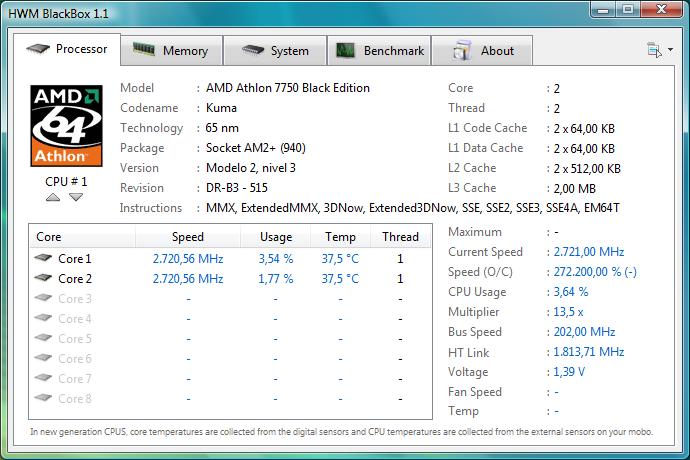Switch to the Memory tab

tap(172, 51)
